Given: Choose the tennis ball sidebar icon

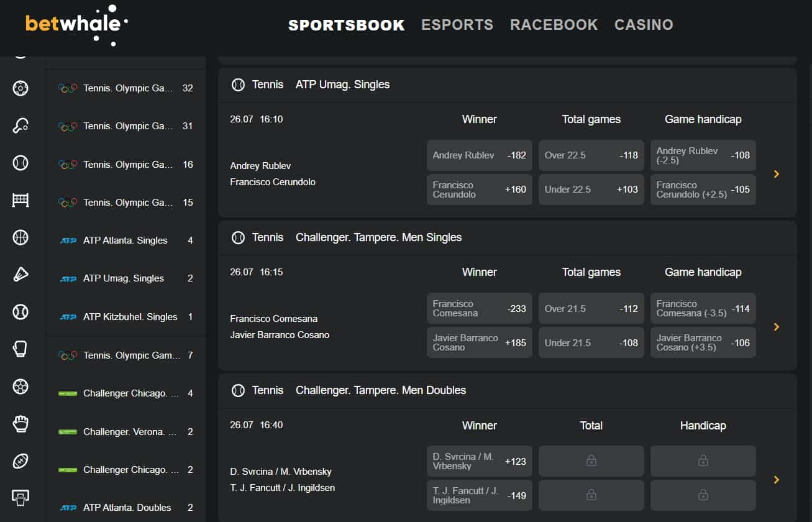Looking at the screenshot, I should coord(21,163).
